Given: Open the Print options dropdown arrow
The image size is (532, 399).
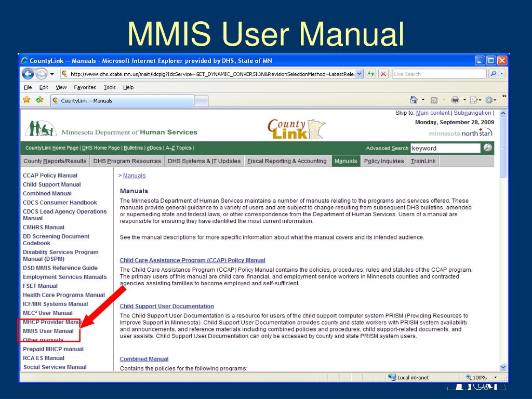Looking at the screenshot, I should (x=464, y=100).
